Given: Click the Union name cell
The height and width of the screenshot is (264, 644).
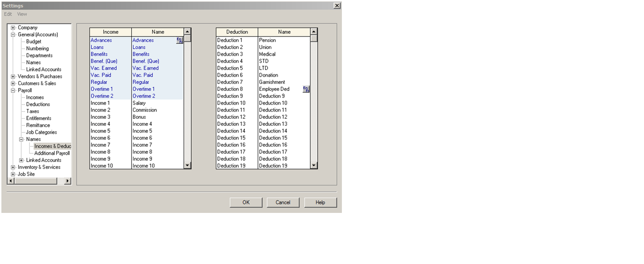Looking at the screenshot, I should (284, 47).
